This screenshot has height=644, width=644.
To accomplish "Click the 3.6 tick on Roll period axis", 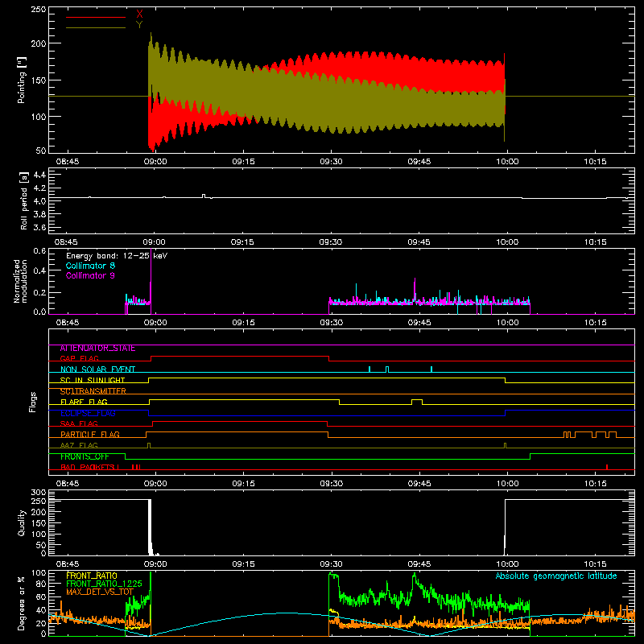I will click(x=39, y=227).
